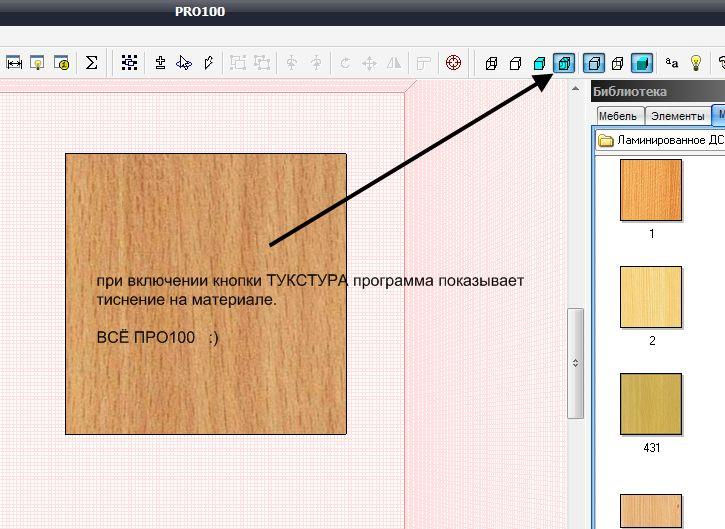
Task: Click the Библиотека panel header
Action: pyautogui.click(x=658, y=91)
